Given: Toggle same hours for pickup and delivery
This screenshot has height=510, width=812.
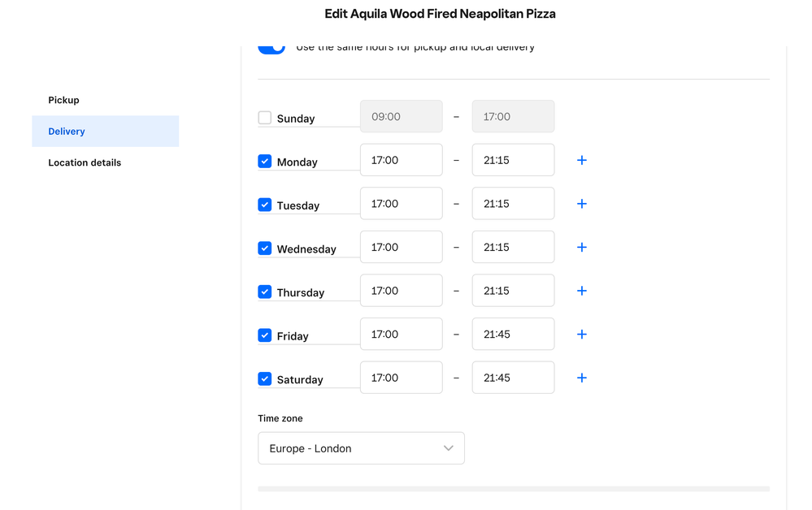Looking at the screenshot, I should coord(271,47).
